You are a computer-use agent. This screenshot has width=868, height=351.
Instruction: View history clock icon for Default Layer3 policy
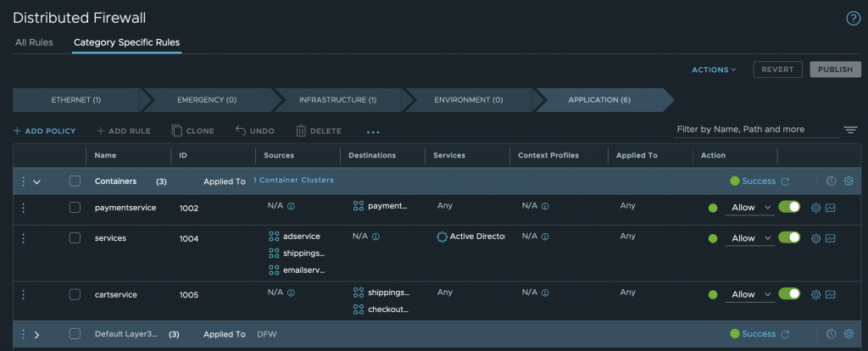(832, 334)
